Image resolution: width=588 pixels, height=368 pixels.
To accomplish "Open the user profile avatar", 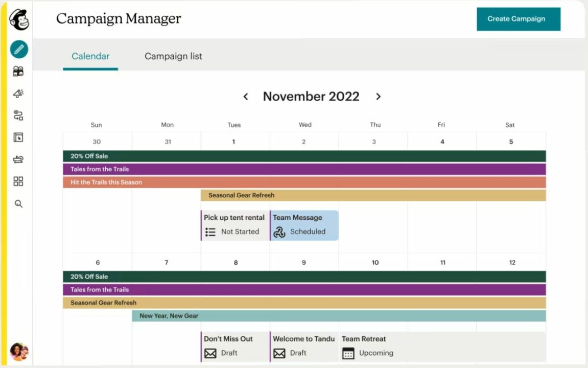I will coord(19,352).
